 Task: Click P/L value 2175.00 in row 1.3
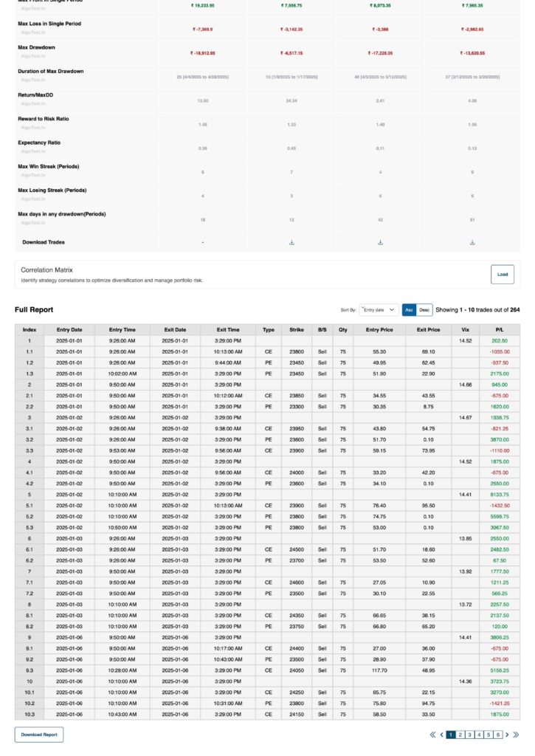point(500,374)
